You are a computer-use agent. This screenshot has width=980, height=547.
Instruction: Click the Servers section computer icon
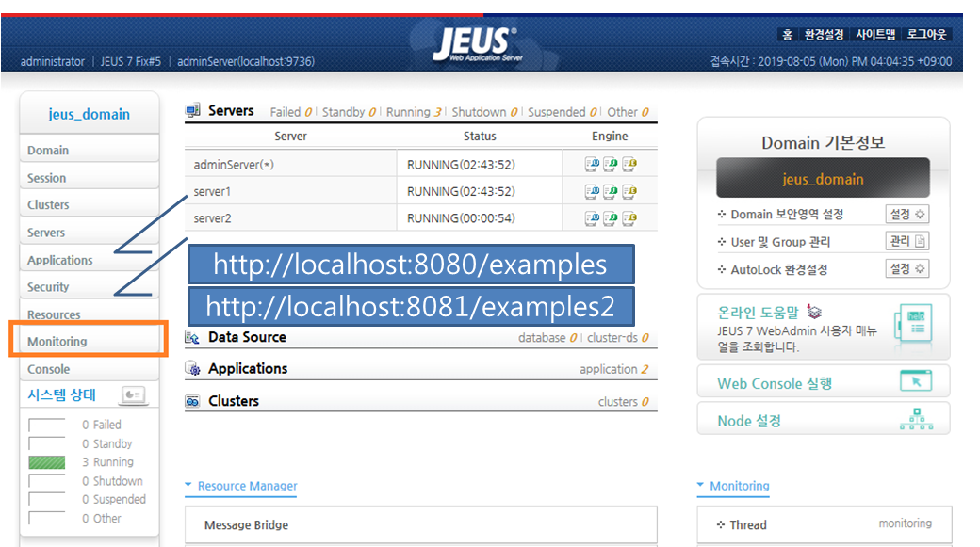pyautogui.click(x=192, y=110)
